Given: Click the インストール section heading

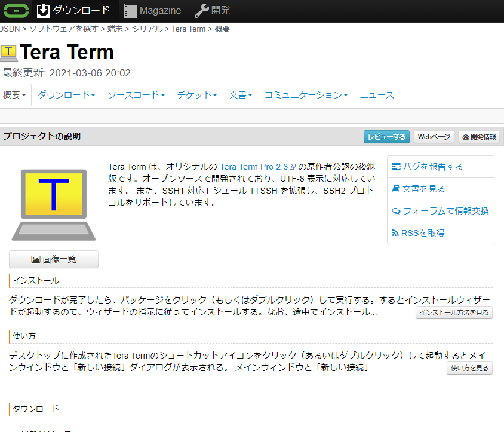Looking at the screenshot, I should pyautogui.click(x=36, y=281).
